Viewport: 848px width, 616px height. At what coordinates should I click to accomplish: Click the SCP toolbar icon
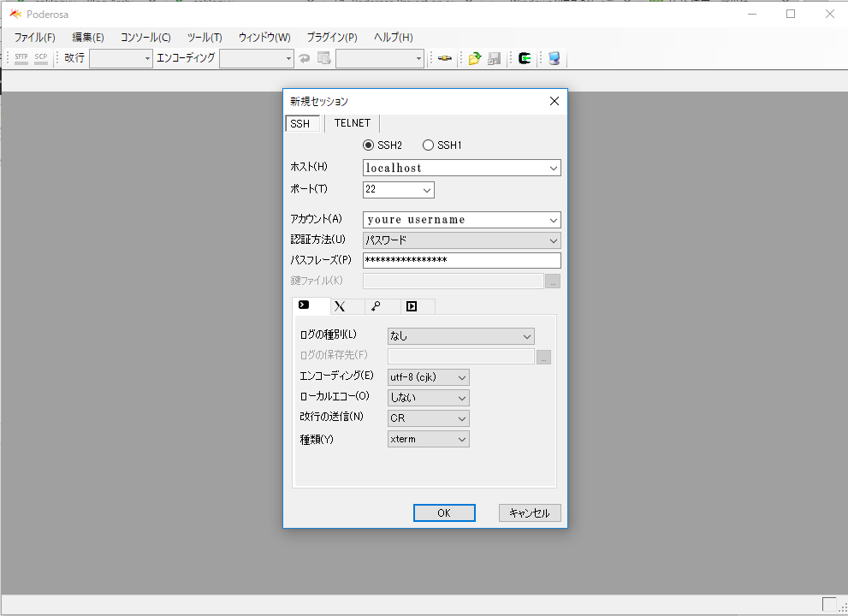pyautogui.click(x=41, y=58)
